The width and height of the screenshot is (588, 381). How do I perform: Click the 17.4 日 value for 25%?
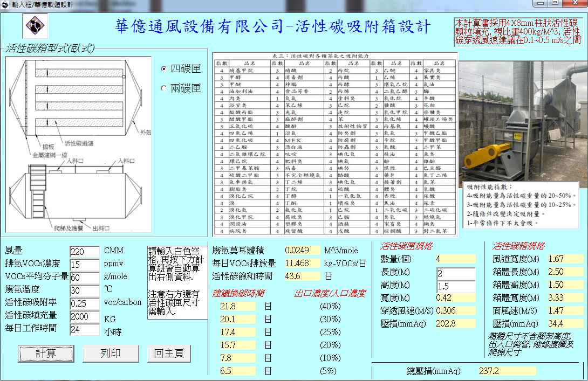point(238,332)
